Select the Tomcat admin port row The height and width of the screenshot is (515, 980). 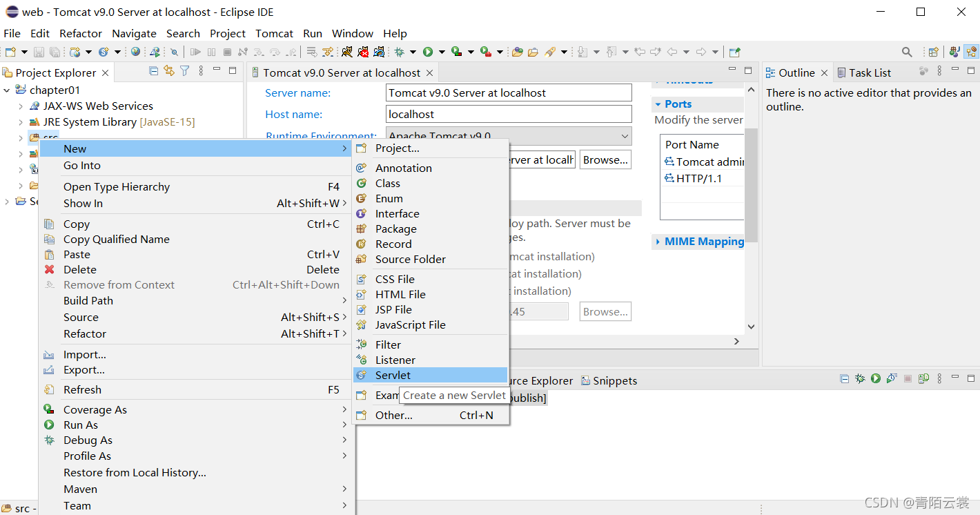point(703,162)
